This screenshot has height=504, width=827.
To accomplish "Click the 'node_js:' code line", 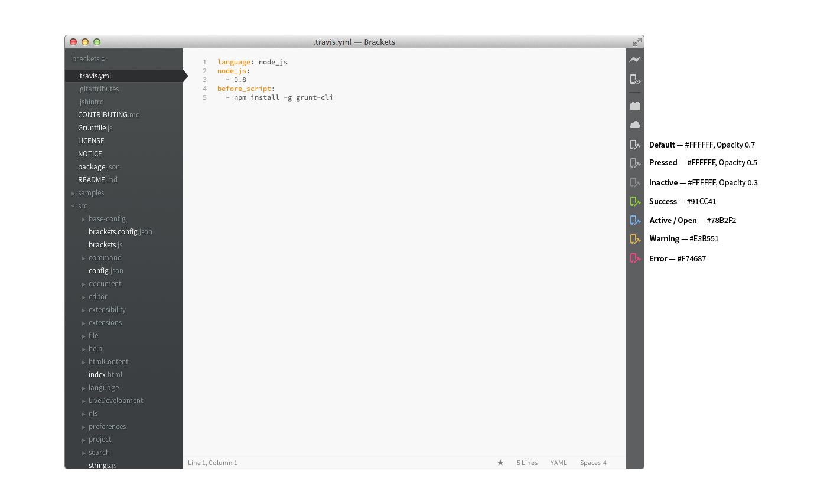I will pyautogui.click(x=234, y=71).
